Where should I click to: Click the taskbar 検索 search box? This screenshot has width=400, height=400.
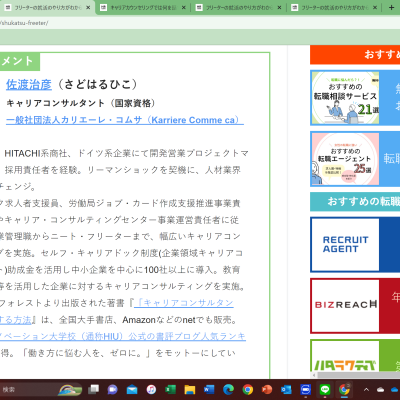tap(41, 389)
